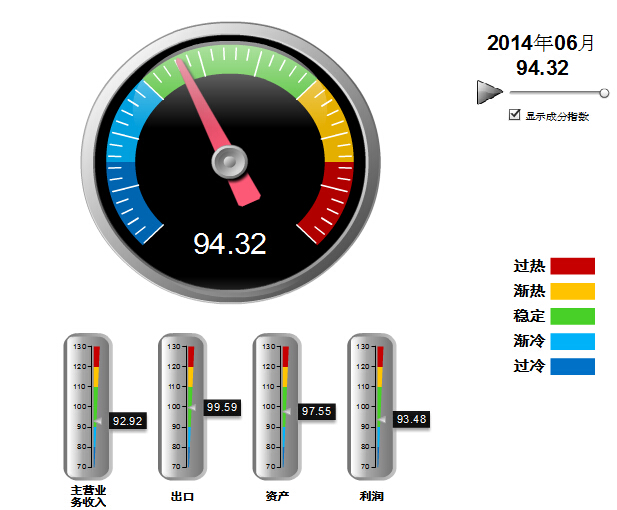Click the 出口 thermometer gauge
Viewport: 617px width, 510px height.
(182, 405)
